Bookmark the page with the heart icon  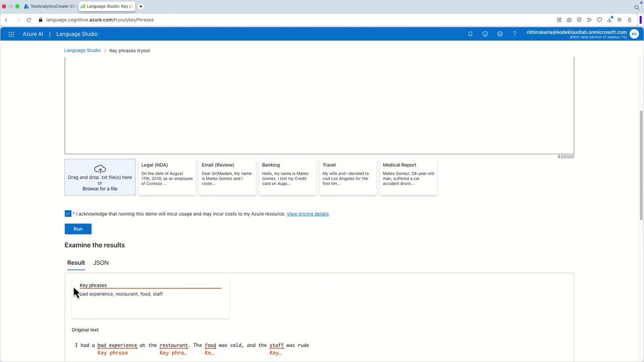pyautogui.click(x=599, y=20)
